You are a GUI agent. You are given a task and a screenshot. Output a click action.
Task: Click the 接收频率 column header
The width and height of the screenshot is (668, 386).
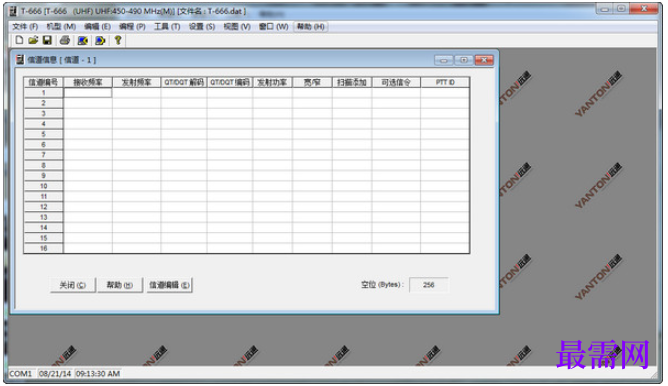(88, 82)
